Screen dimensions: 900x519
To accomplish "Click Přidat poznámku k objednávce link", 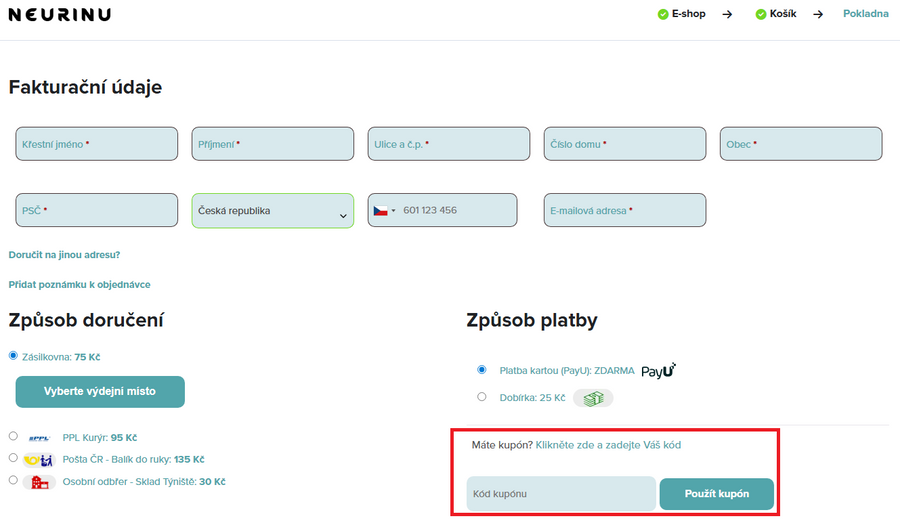I will pyautogui.click(x=79, y=285).
